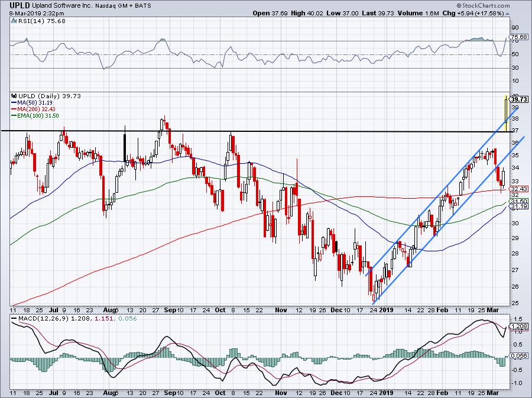Click the UPLD ticker symbol in the title

coord(20,5)
